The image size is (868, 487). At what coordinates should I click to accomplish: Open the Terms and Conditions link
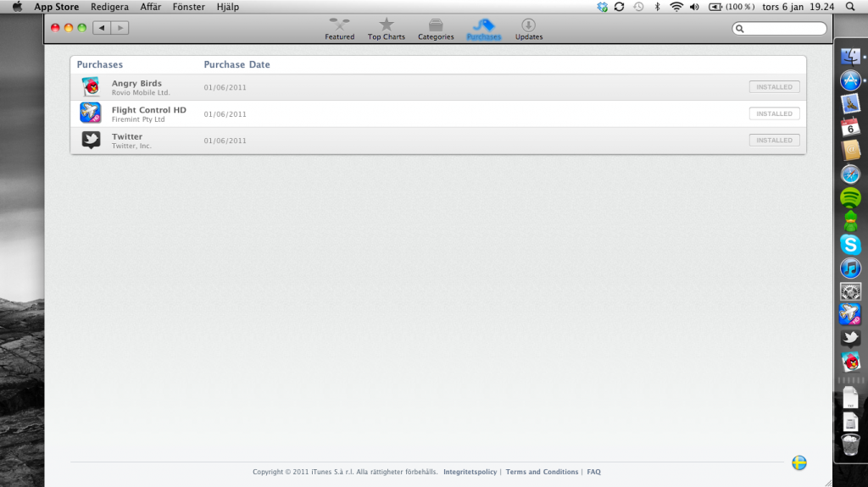coord(542,472)
